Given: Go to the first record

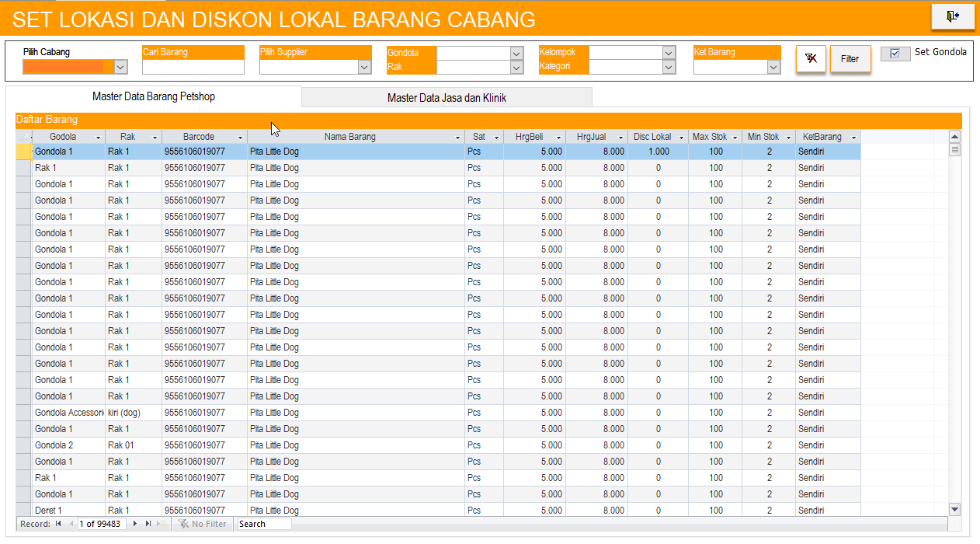Looking at the screenshot, I should pyautogui.click(x=58, y=525).
